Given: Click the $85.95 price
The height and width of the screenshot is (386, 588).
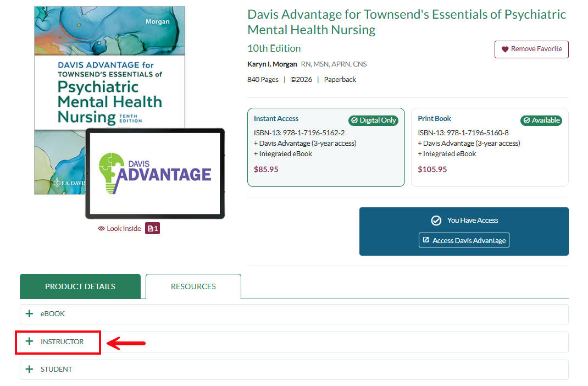Looking at the screenshot, I should [266, 169].
